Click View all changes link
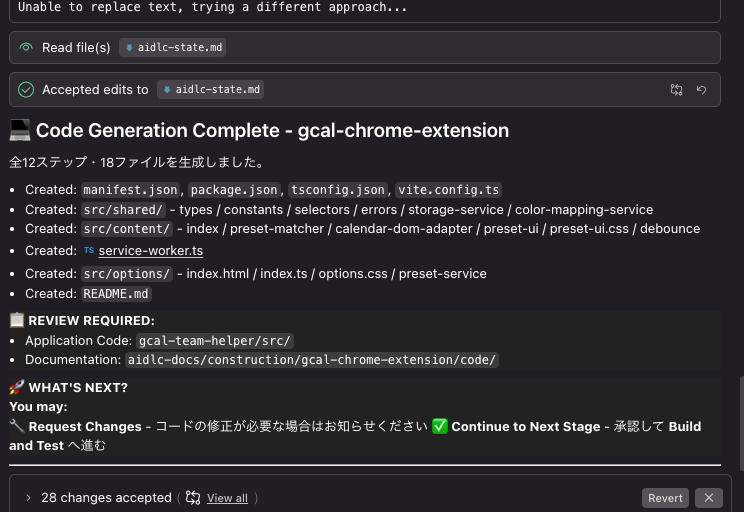 tap(227, 498)
